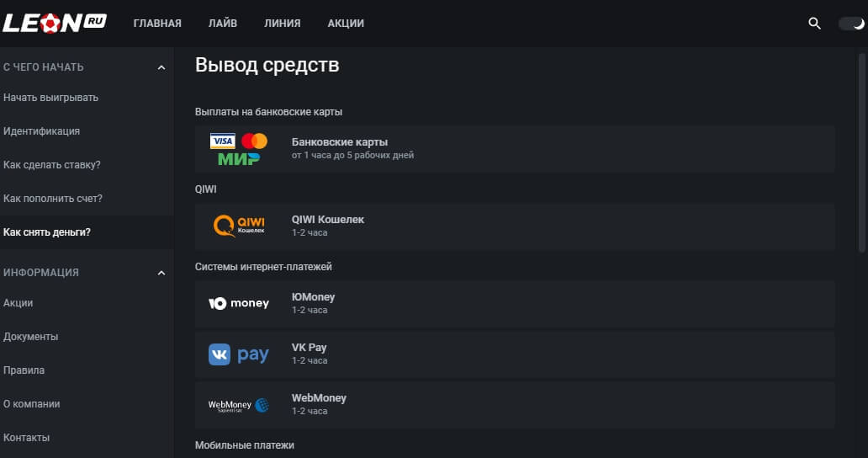This screenshot has width=868, height=458.
Task: Select VK Pay payout title
Action: (x=309, y=347)
